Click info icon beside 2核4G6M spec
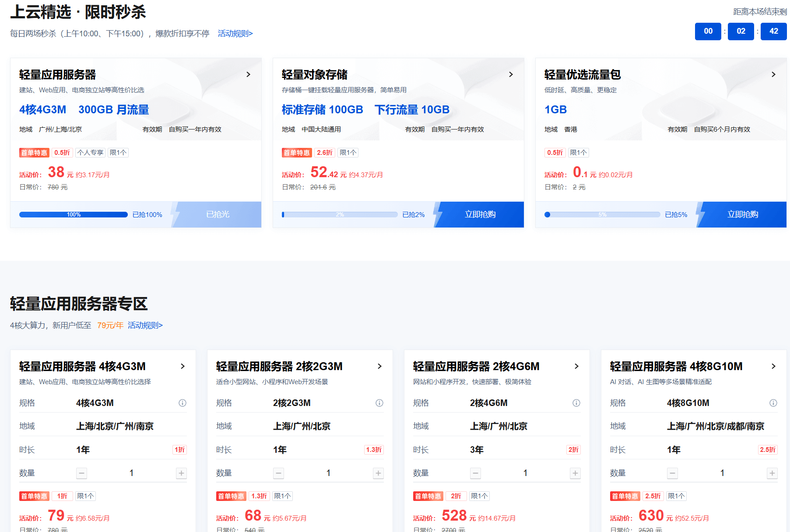 coord(576,403)
